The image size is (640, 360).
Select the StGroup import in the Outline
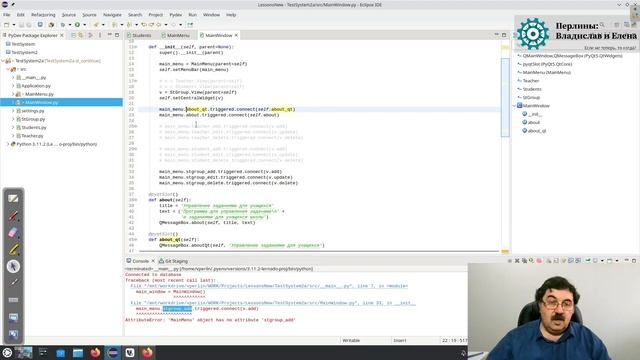click(x=531, y=98)
